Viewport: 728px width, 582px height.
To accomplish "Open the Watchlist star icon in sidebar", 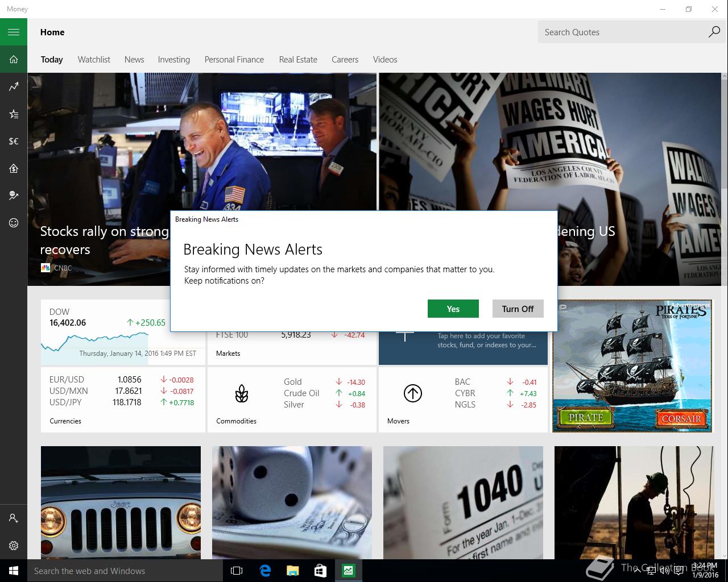I will (14, 114).
